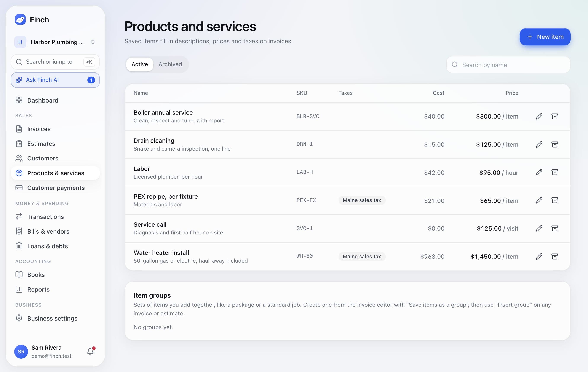
Task: Click the Price column header
Action: point(512,93)
